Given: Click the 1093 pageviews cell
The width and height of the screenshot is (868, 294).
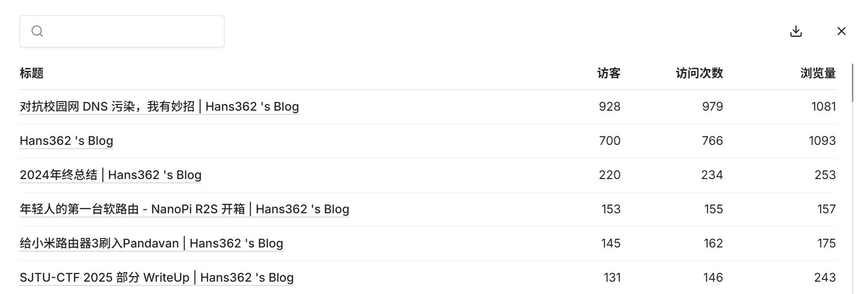Looking at the screenshot, I should 822,141.
